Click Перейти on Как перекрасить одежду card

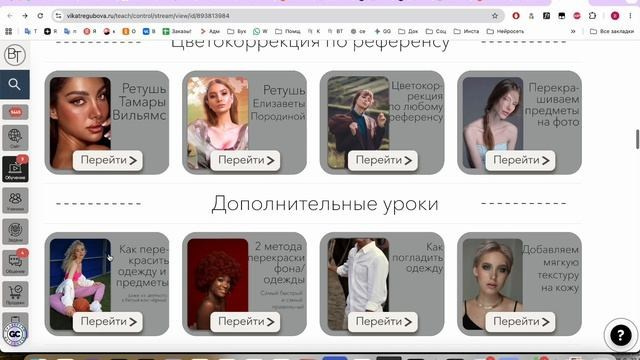108,322
